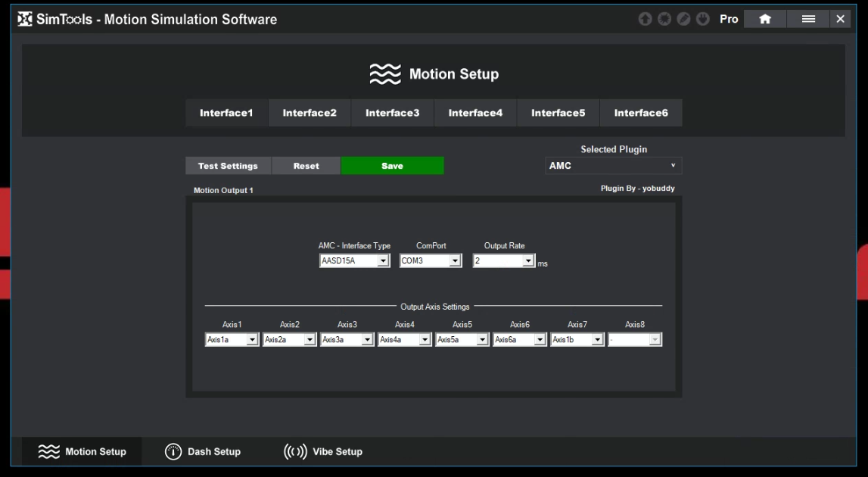Switch to the Interface3 tab
The height and width of the screenshot is (477, 868).
pos(392,113)
